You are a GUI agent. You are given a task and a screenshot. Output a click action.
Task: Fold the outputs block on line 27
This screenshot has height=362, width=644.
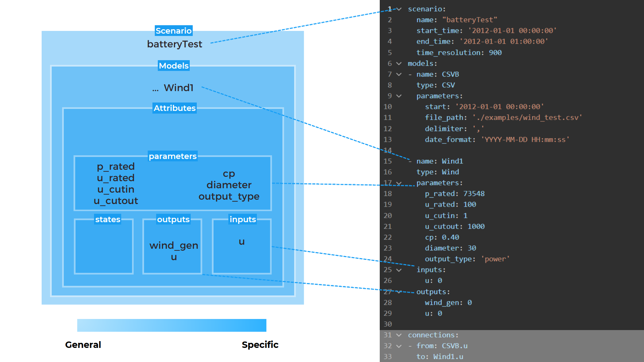pyautogui.click(x=399, y=292)
